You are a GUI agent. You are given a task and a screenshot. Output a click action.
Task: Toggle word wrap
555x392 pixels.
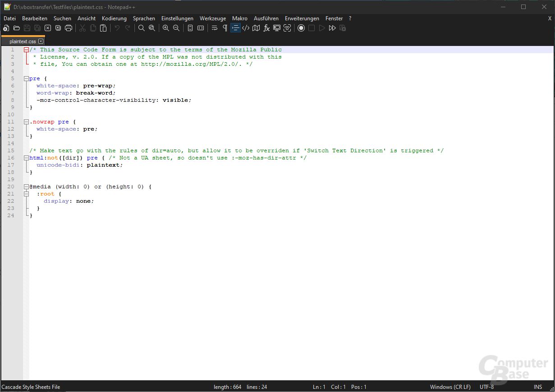[x=214, y=28]
